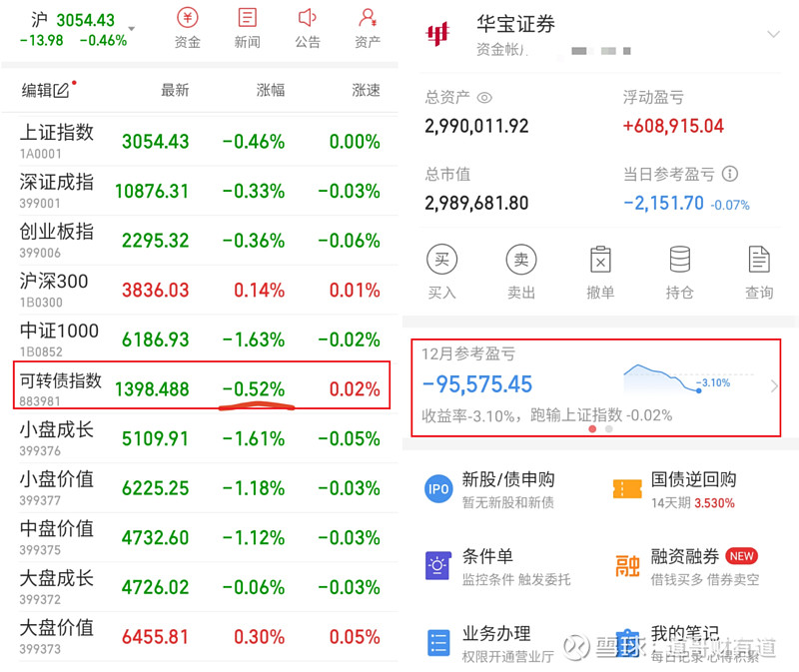The image size is (799, 672).
Task: Select the second gray carousel page dot
Action: point(608,429)
